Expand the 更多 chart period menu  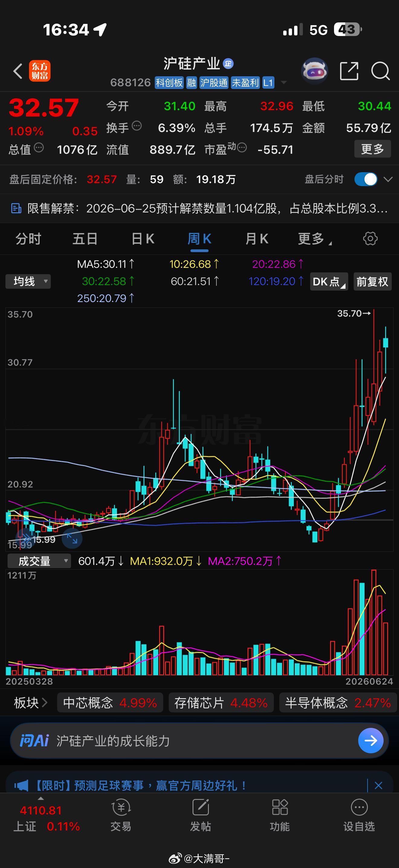[315, 239]
